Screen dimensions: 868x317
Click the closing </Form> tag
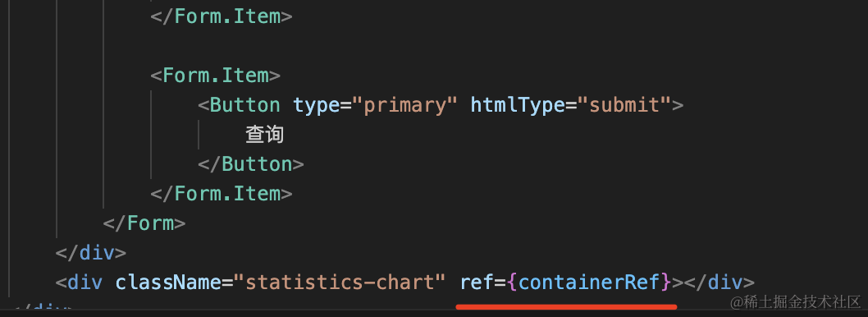144,223
